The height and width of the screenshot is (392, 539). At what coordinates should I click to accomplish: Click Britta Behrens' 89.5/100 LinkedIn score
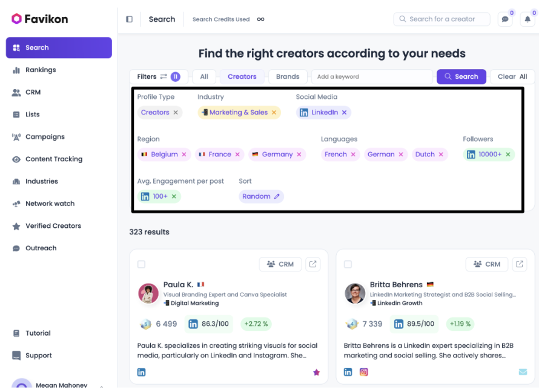point(414,324)
